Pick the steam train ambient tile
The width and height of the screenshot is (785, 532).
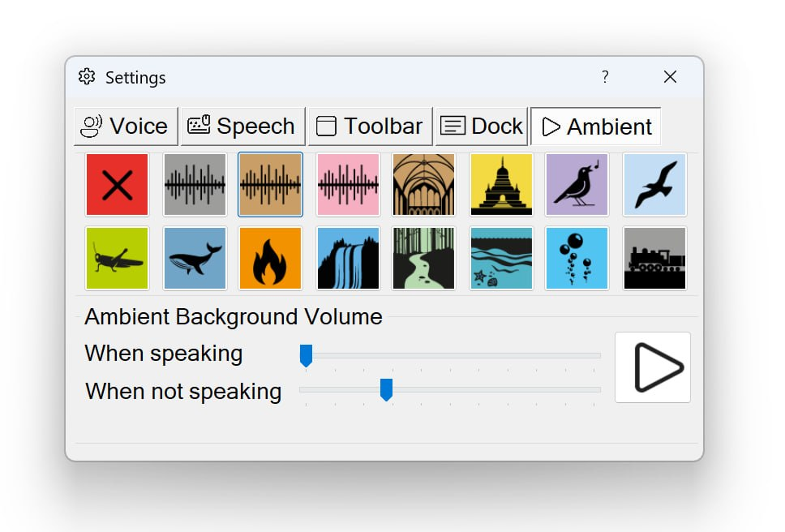pos(654,258)
